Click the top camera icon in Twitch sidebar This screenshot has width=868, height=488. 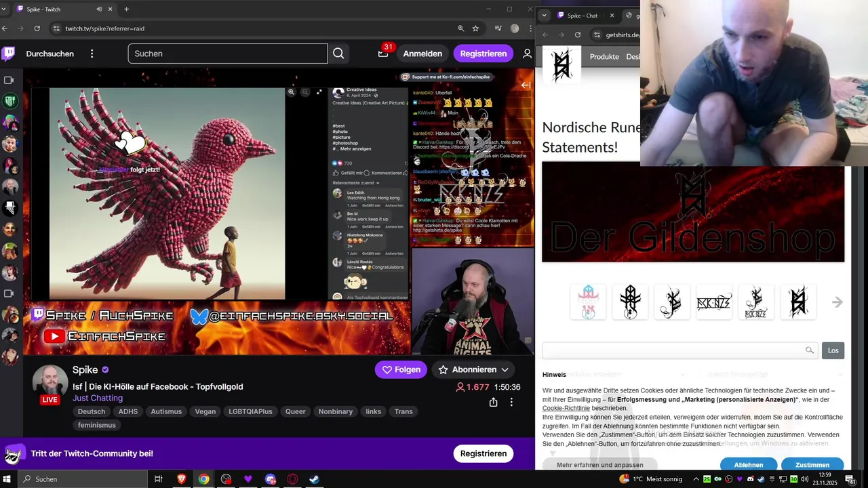click(x=9, y=80)
